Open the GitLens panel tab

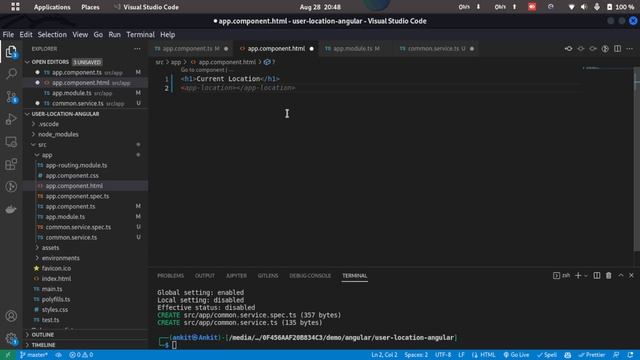(x=268, y=276)
